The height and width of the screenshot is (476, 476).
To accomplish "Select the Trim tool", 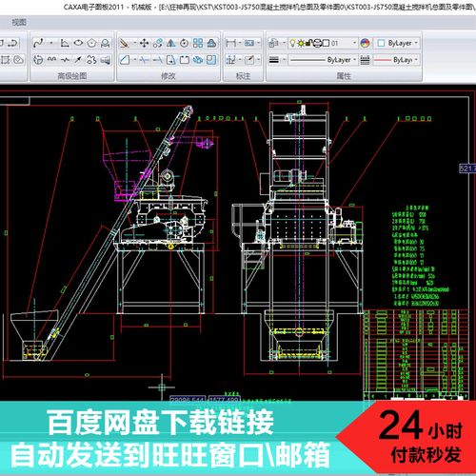I will (x=145, y=60).
